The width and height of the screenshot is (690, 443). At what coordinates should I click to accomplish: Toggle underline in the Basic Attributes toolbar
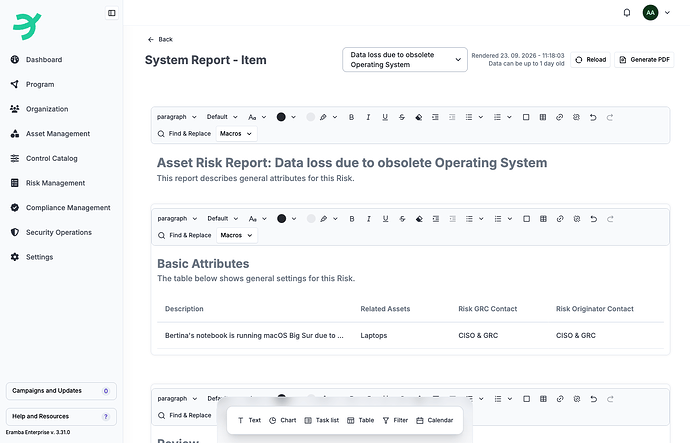(x=385, y=219)
